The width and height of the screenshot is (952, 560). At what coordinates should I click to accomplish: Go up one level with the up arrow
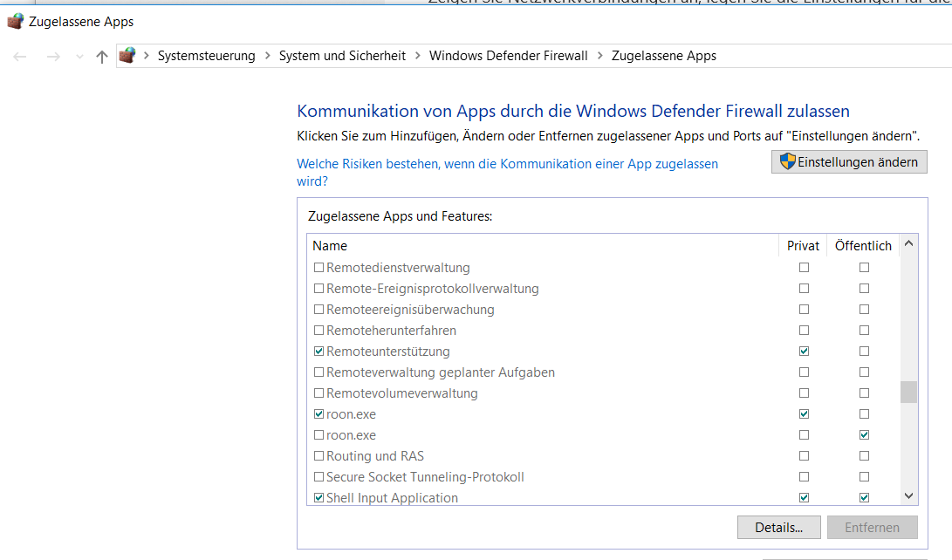[x=102, y=57]
